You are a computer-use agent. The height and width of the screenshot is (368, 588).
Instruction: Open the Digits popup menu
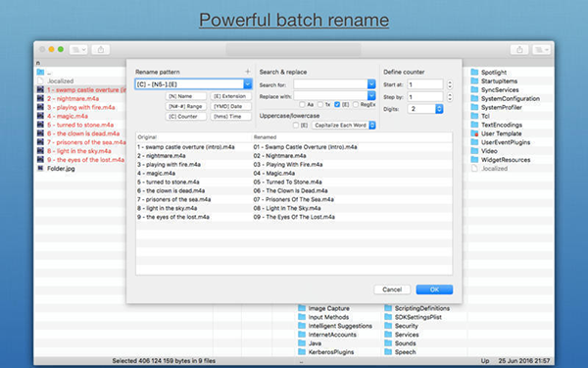(425, 109)
